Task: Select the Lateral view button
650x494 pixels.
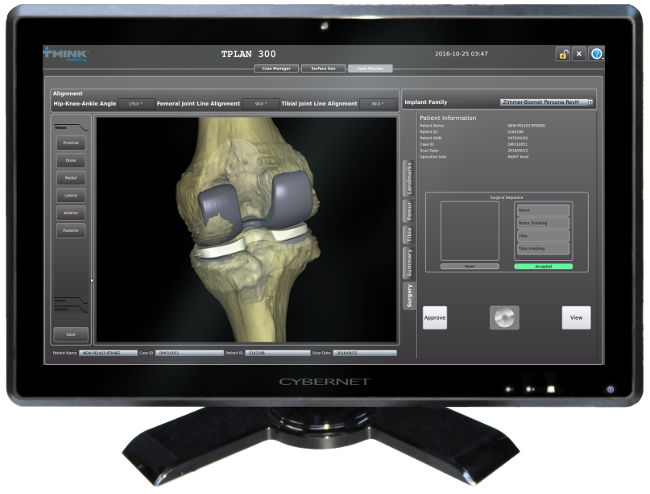Action: (x=71, y=195)
